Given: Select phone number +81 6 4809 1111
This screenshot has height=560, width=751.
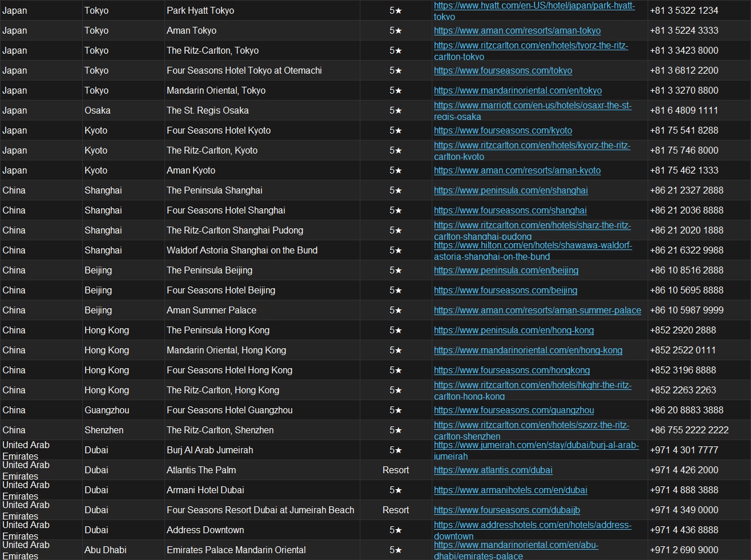Looking at the screenshot, I should click(x=684, y=111).
